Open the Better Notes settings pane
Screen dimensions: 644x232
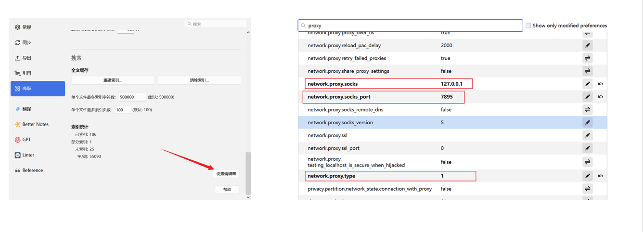pos(35,124)
